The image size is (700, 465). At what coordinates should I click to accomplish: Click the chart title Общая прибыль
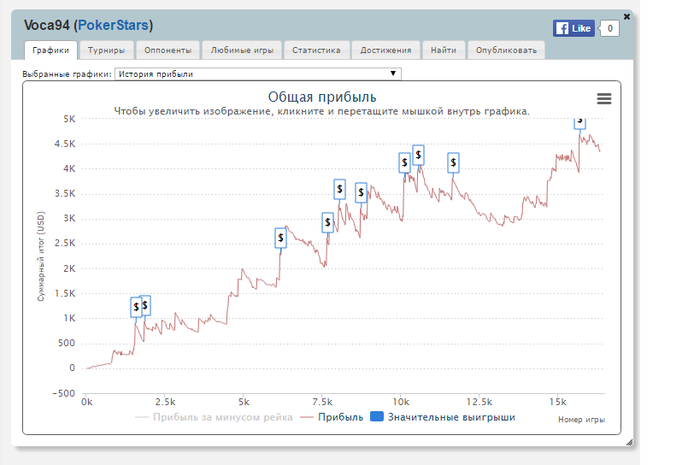pyautogui.click(x=322, y=97)
